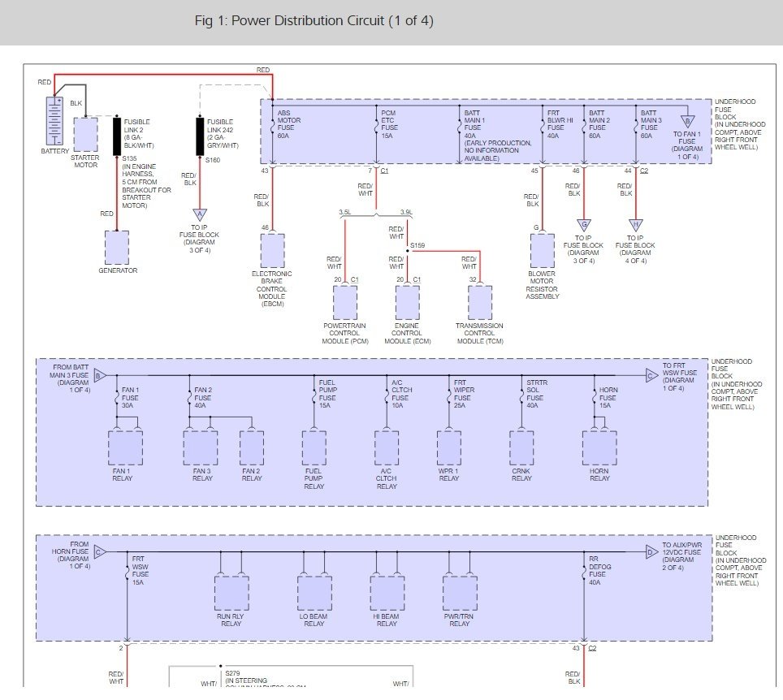Click the WPR 1 Relay box
The width and height of the screenshot is (783, 700).
[449, 448]
